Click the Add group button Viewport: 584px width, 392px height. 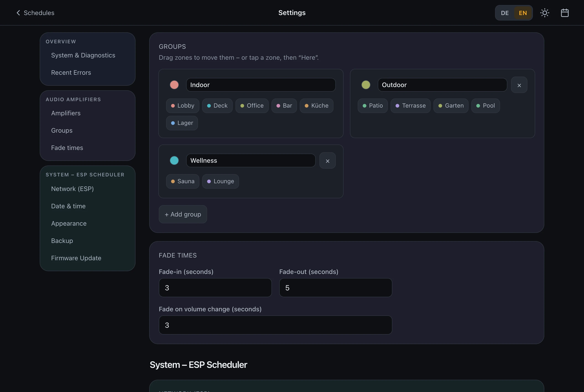(x=183, y=214)
